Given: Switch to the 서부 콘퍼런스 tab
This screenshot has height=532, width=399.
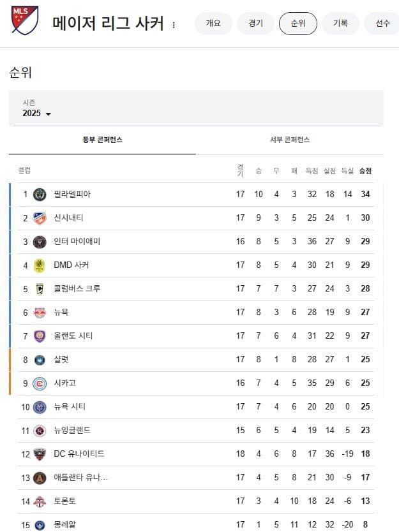Looking at the screenshot, I should 289,140.
